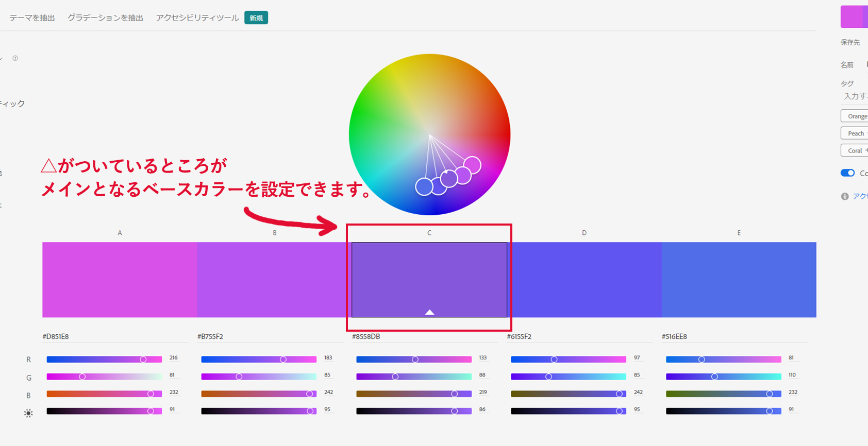Click the brightness slider knob for color C

[454, 411]
